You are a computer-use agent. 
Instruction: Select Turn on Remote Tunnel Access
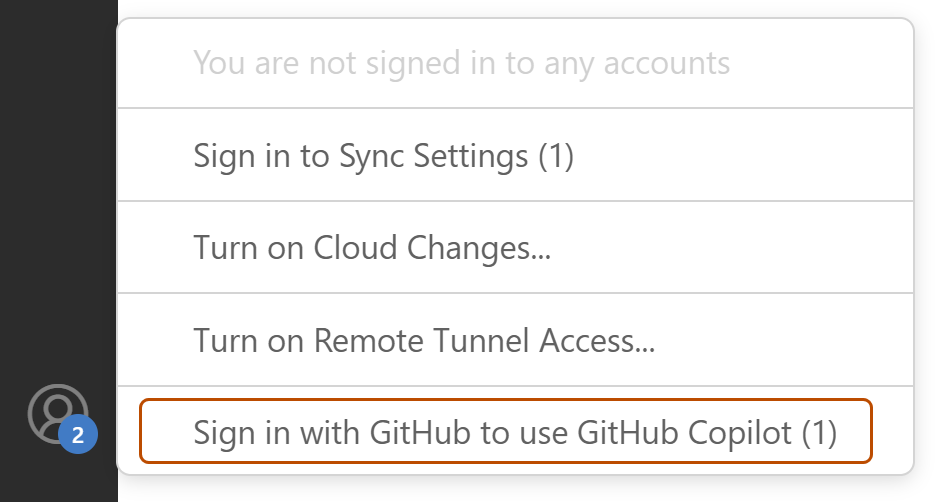[424, 341]
